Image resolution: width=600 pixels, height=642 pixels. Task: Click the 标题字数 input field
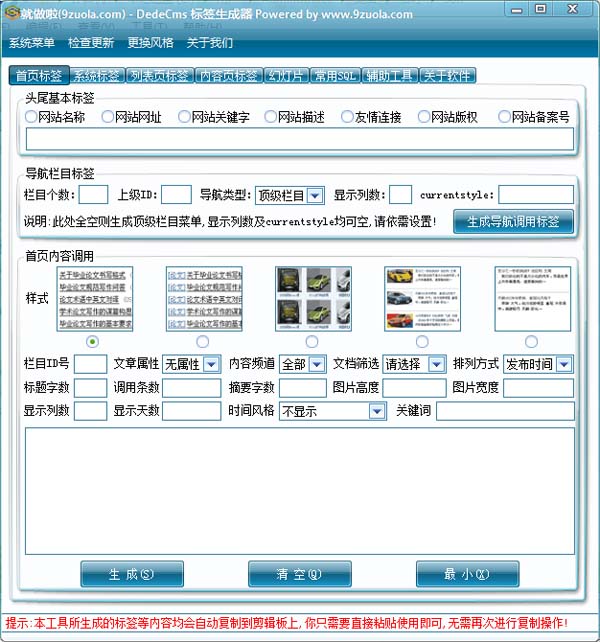click(91, 388)
